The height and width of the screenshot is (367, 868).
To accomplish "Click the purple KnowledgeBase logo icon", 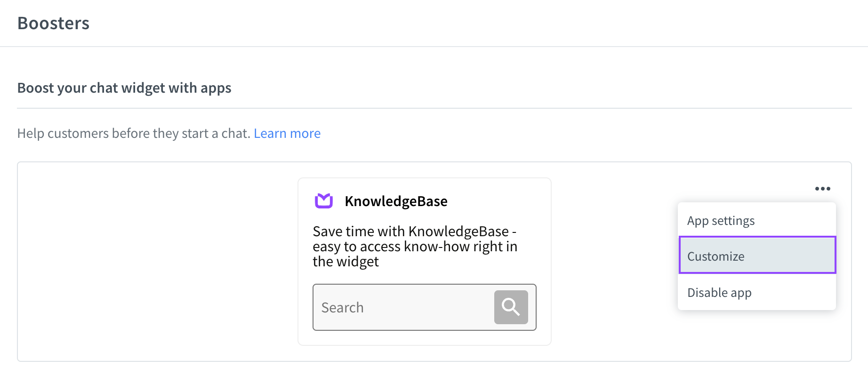I will pyautogui.click(x=324, y=201).
